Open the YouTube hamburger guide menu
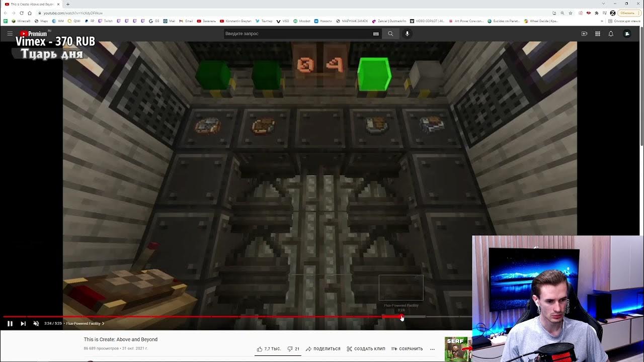644x362 pixels. click(x=10, y=34)
